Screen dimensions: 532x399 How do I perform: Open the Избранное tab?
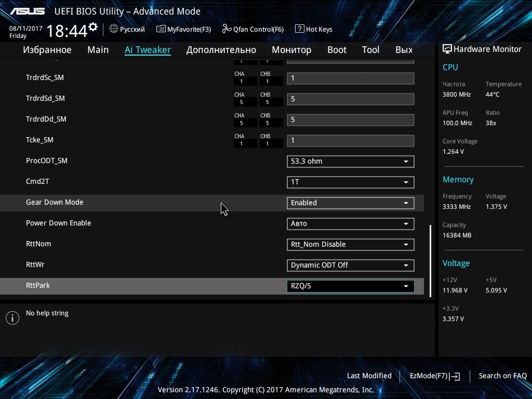(47, 49)
